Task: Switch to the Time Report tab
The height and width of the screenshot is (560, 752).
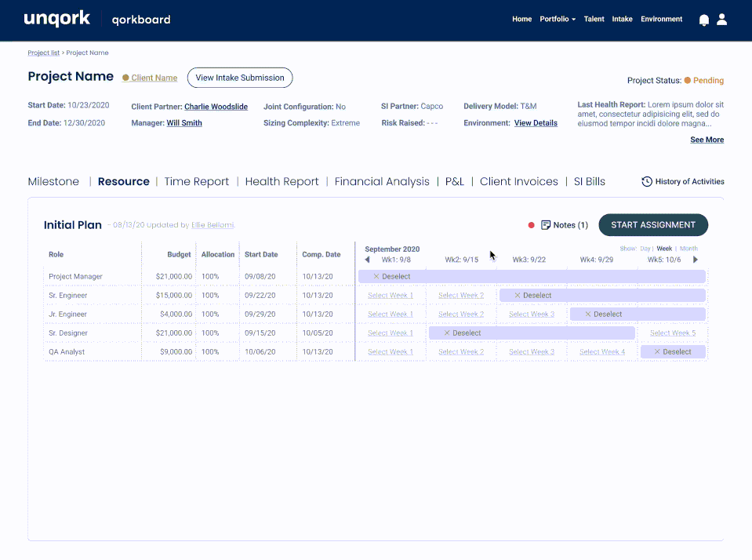Action: (x=197, y=181)
